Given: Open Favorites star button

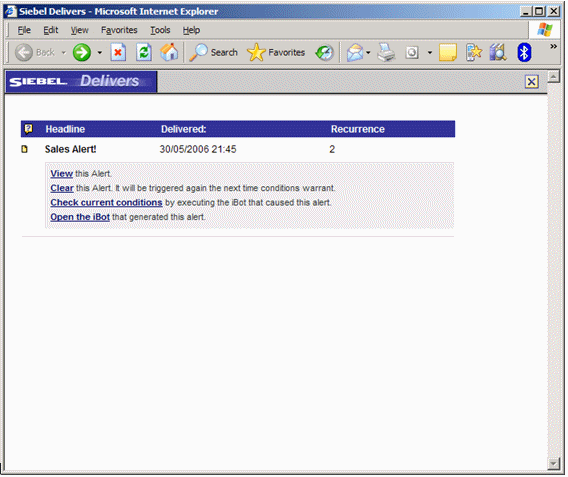Looking at the screenshot, I should pyautogui.click(x=276, y=53).
